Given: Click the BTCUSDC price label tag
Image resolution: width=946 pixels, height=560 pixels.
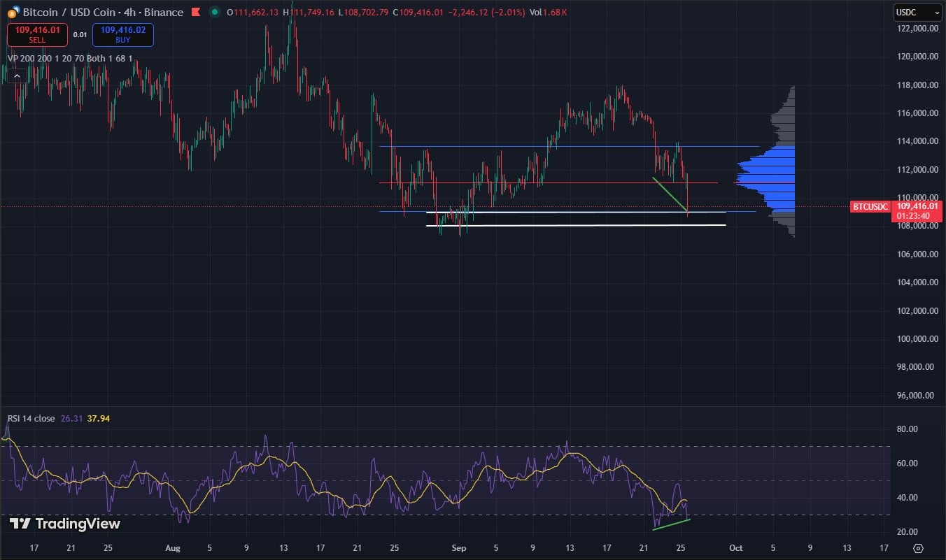Looking at the screenshot, I should pos(870,207).
